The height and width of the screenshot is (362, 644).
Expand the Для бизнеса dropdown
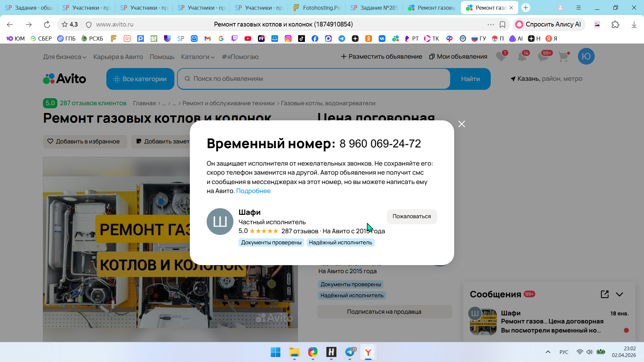click(x=64, y=57)
